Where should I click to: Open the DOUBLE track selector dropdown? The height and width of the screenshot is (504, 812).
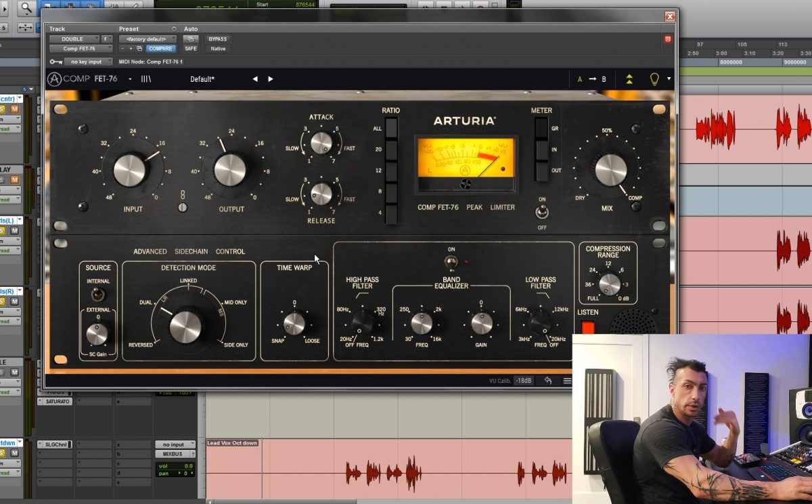point(74,39)
